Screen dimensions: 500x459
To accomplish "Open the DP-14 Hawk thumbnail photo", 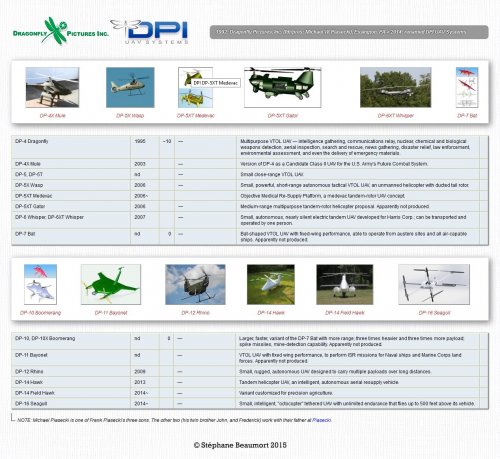I will [271, 284].
